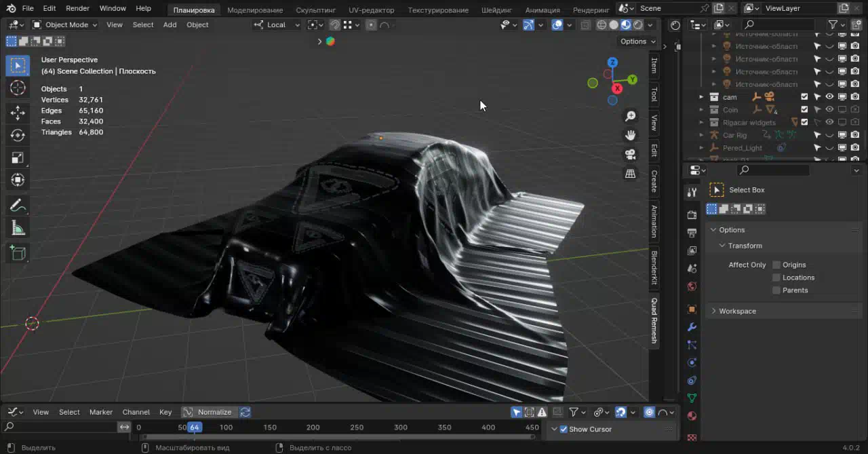Toggle the viewport overlays button
Screen dimensions: 868x454
557,24
